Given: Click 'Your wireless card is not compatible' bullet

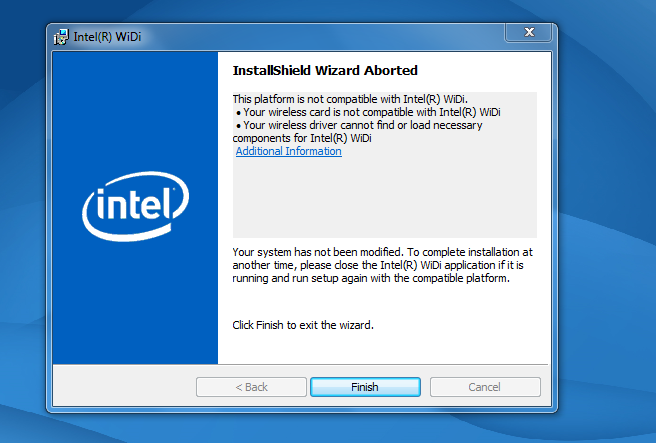Looking at the screenshot, I should click(368, 112).
